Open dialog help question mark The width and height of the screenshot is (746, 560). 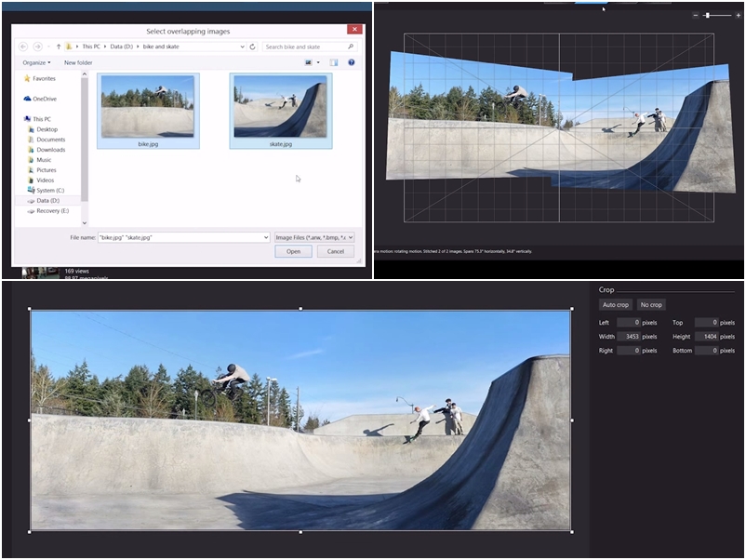click(351, 62)
